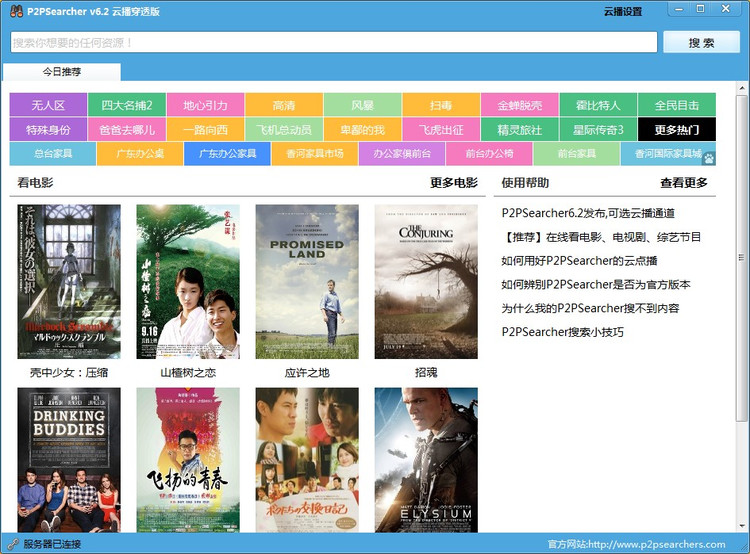750x554 pixels.
Task: Open the 广东办公桌 ad tag
Action: (140, 154)
